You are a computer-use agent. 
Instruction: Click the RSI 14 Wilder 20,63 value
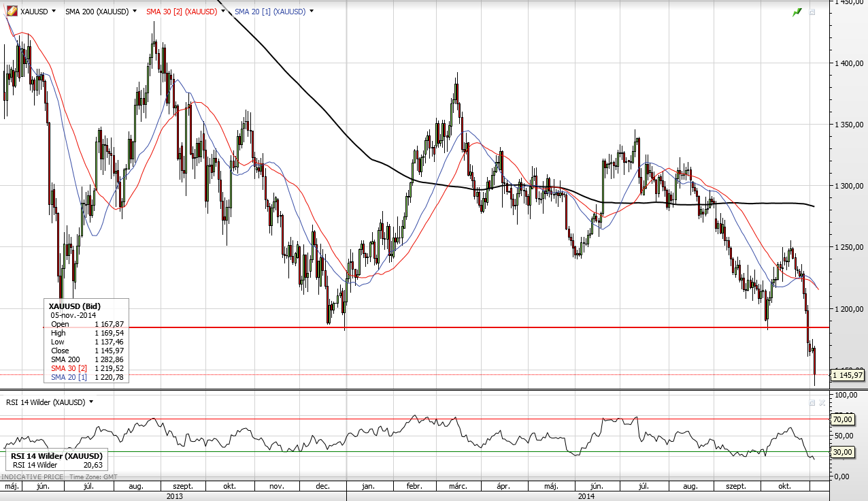92,465
